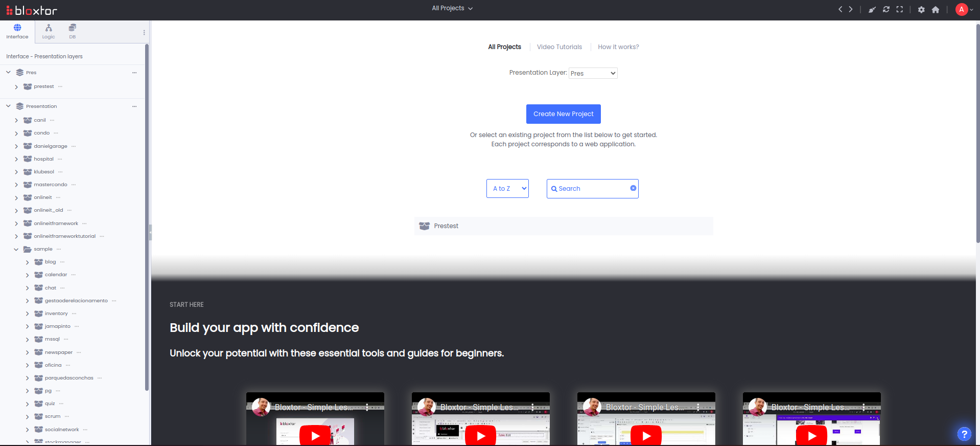980x446 pixels.
Task: Expand the chat project
Action: click(27, 288)
